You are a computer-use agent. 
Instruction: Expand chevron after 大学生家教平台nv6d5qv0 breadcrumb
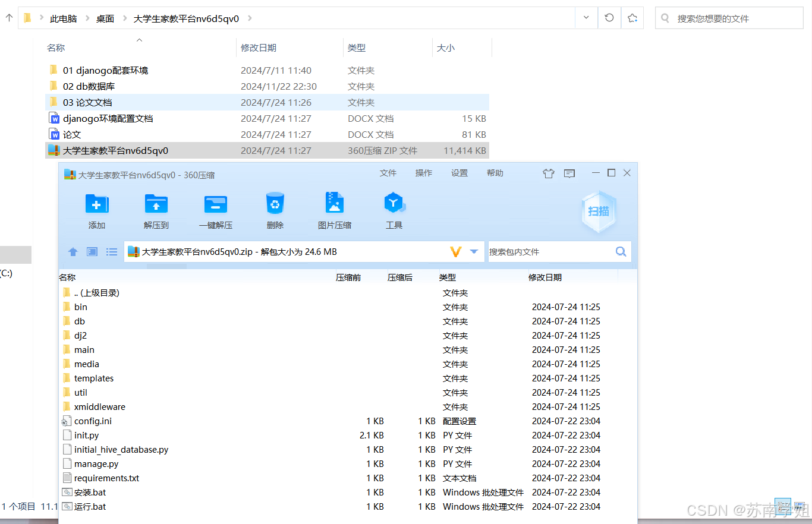coord(249,18)
